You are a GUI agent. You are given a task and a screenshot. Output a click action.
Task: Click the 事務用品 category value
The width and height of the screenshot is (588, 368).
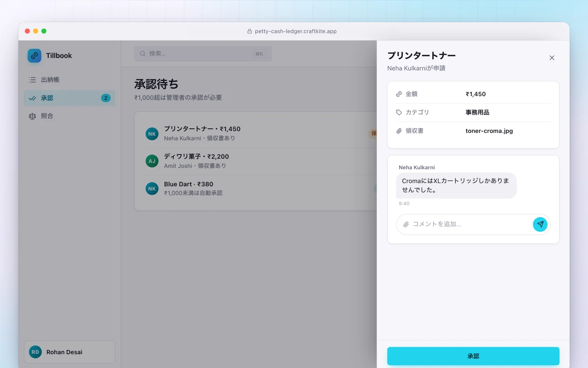coord(477,112)
